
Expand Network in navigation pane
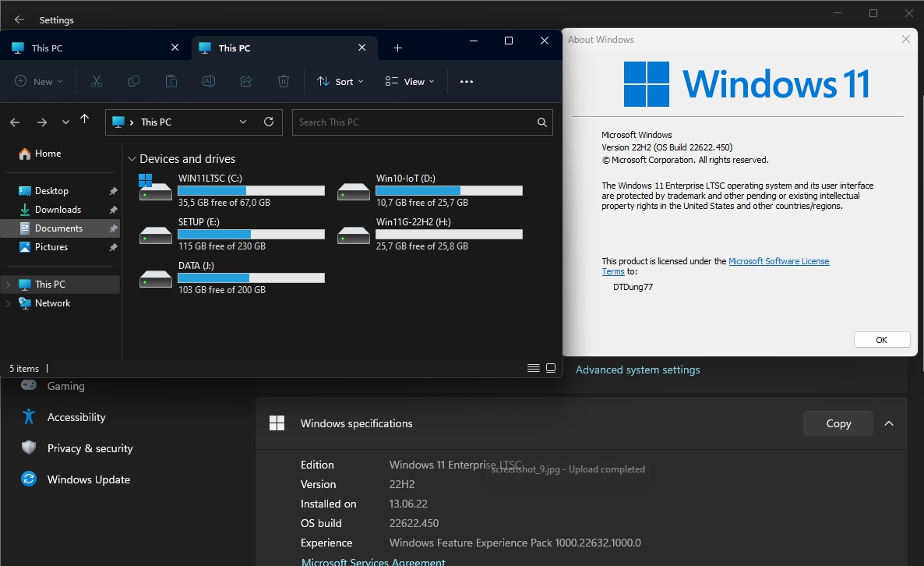(x=9, y=303)
